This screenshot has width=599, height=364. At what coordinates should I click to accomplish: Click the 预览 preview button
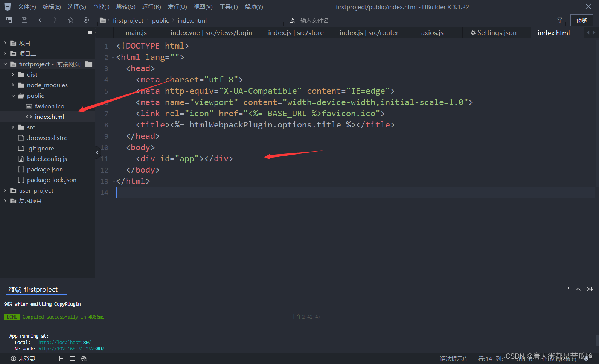582,20
